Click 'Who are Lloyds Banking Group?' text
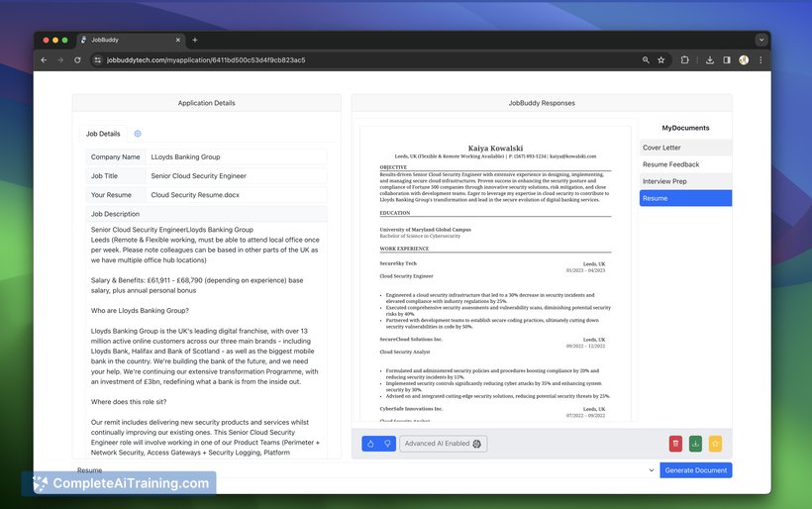The width and height of the screenshot is (812, 509). [x=140, y=311]
